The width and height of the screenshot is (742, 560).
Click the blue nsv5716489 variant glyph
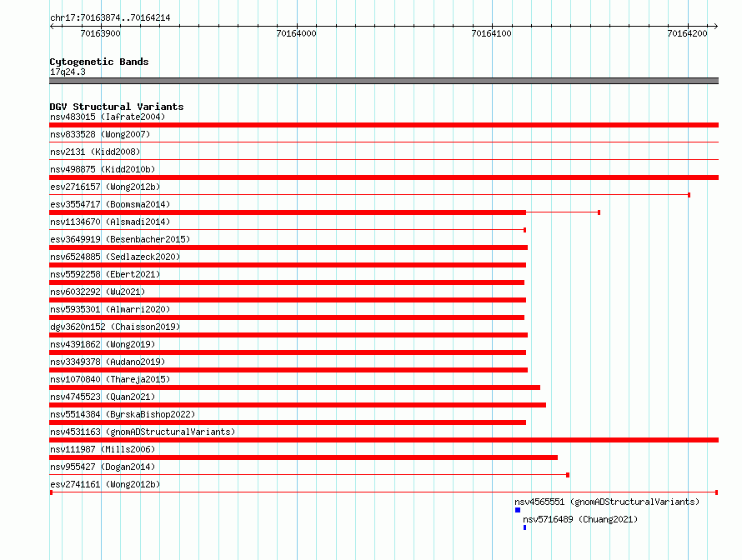[x=524, y=527]
